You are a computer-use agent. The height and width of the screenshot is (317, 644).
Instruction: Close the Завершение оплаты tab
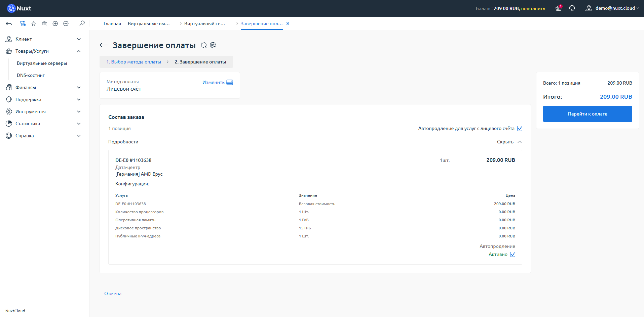pos(288,24)
